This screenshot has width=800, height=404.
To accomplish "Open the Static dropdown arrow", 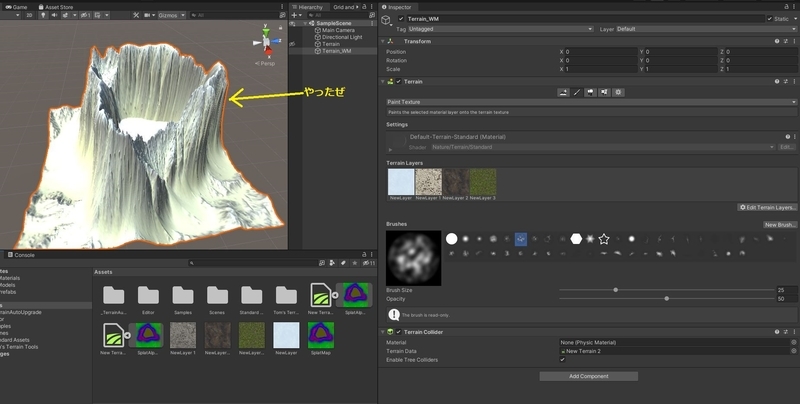I will click(x=794, y=19).
